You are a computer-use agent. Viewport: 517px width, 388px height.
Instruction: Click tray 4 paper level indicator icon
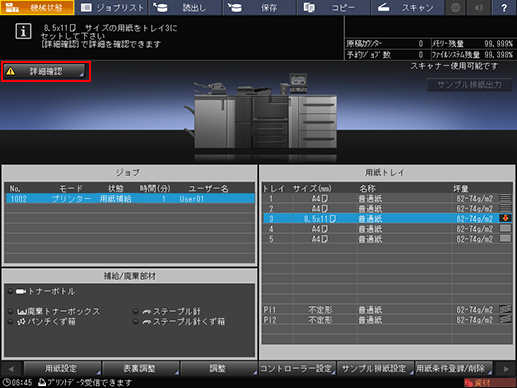[x=505, y=228]
